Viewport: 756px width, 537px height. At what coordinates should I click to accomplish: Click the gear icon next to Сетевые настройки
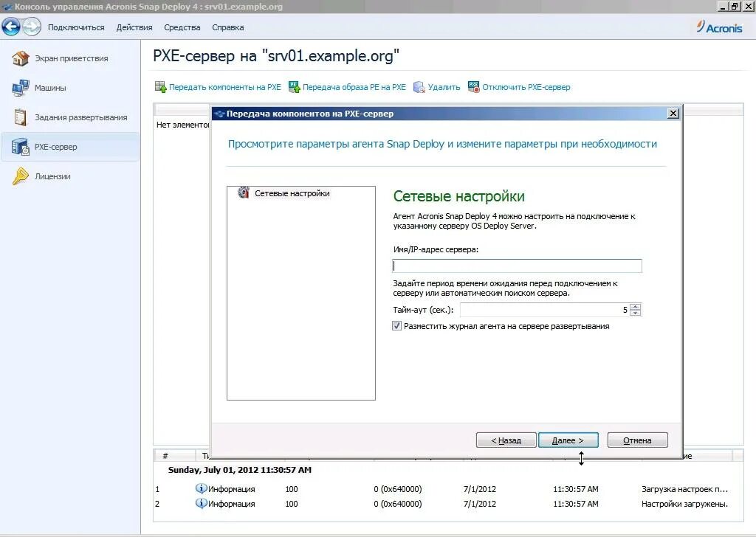[244, 193]
